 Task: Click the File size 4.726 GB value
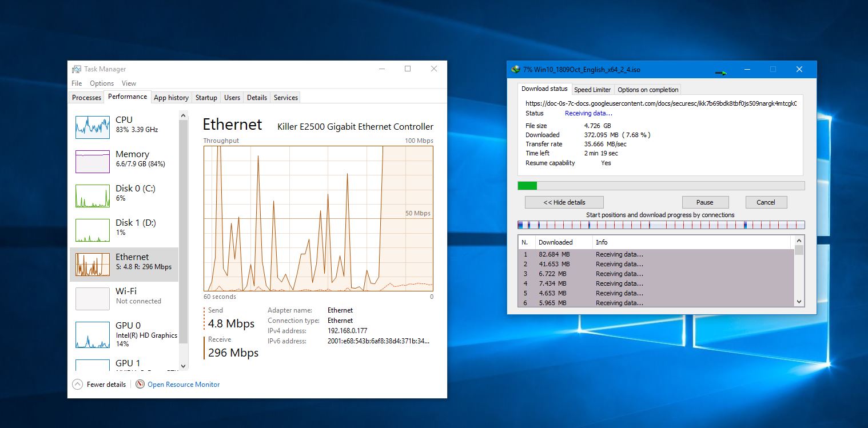(598, 126)
